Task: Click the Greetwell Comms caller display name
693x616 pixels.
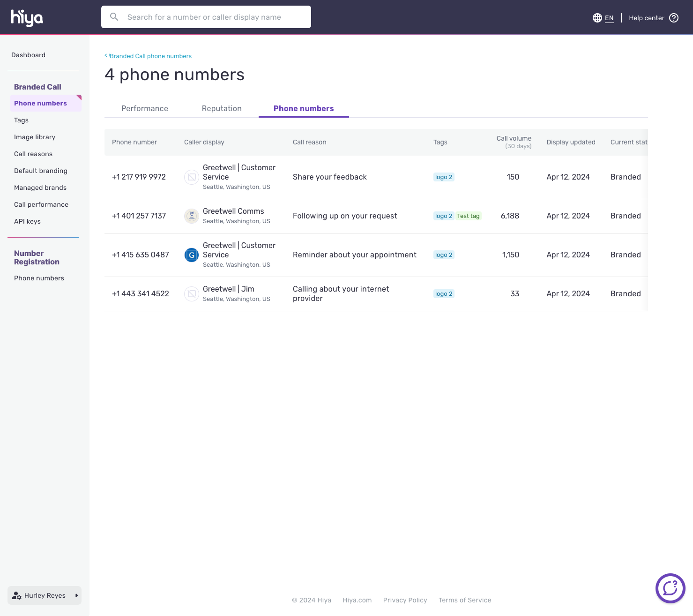Action: tap(233, 211)
